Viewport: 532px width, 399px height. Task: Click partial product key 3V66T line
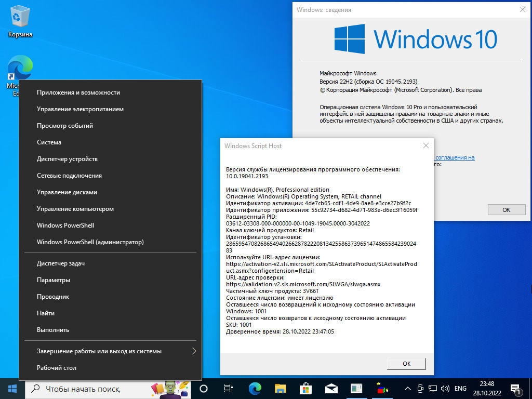[272, 291]
